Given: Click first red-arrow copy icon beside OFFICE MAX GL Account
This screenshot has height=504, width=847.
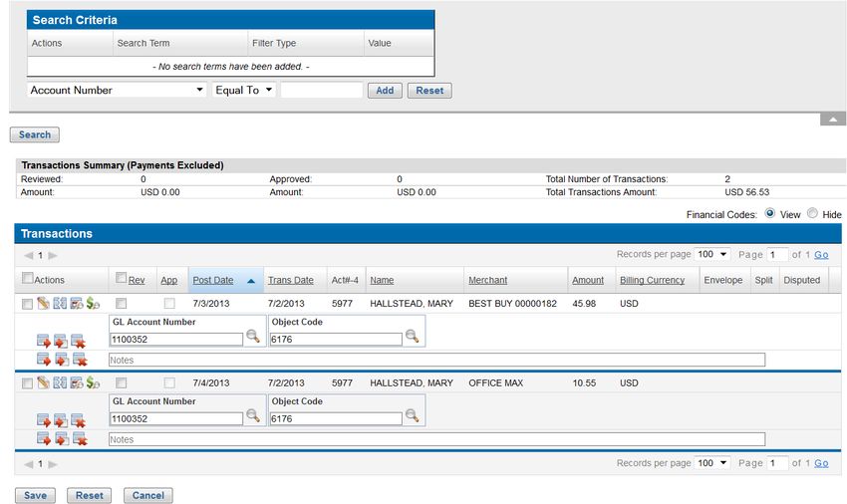Looking at the screenshot, I should coord(44,419).
